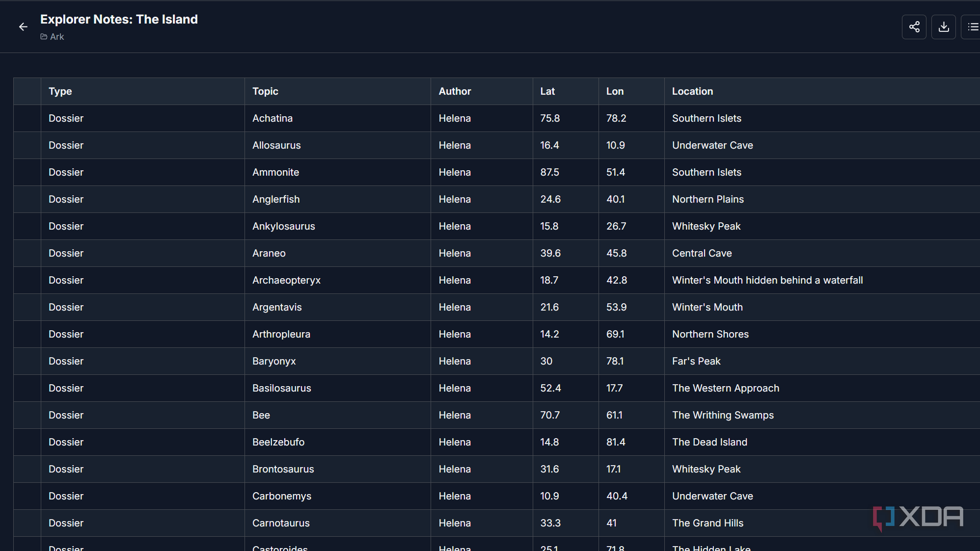Click the Araneo topic cell
Viewport: 980px width, 551px height.
coord(338,253)
